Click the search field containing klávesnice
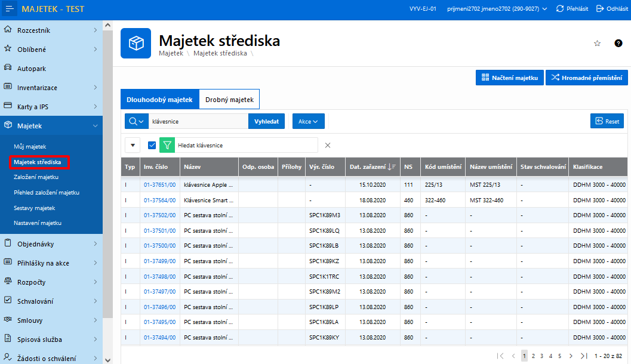 (198, 121)
